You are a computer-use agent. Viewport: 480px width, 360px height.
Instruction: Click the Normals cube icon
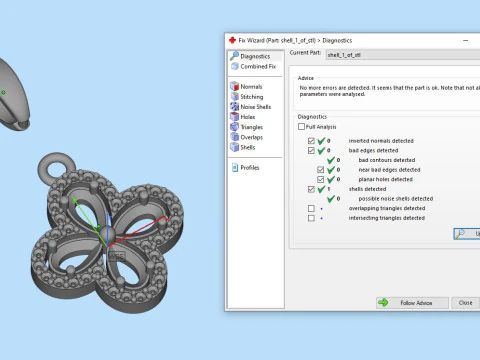[x=235, y=86]
